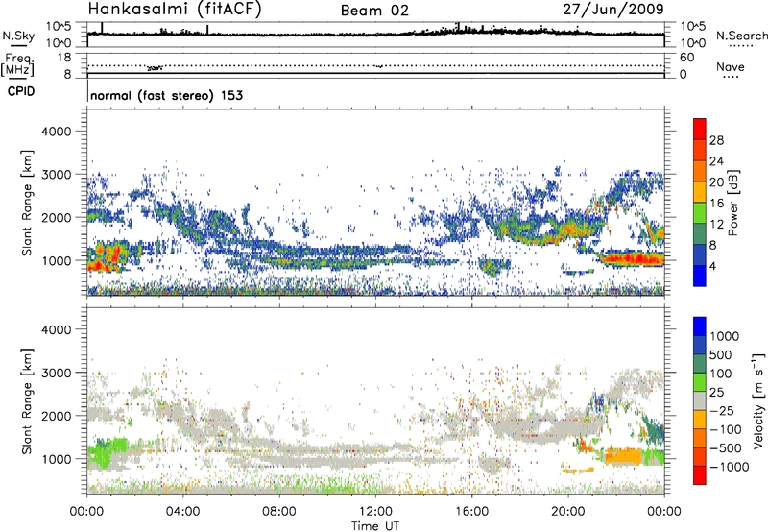Select the 100 label on the velocity colorbar
768x532 pixels.
(721, 374)
